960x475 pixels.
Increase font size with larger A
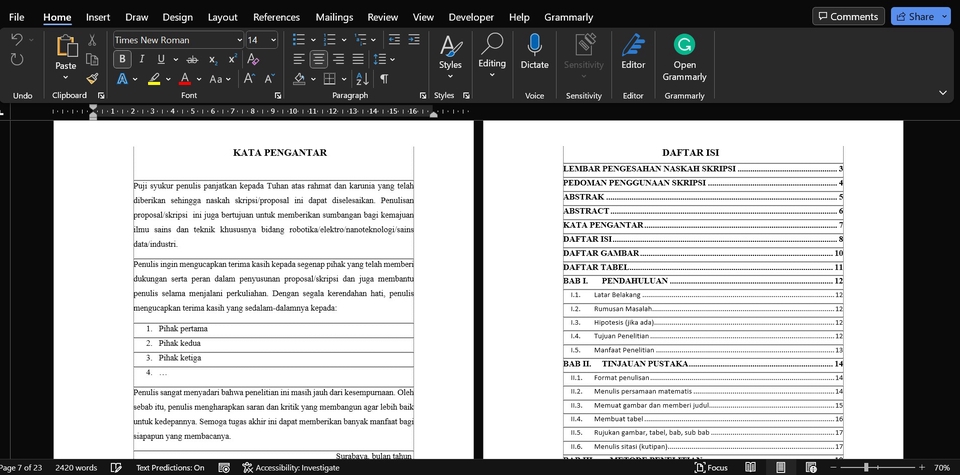click(x=249, y=78)
